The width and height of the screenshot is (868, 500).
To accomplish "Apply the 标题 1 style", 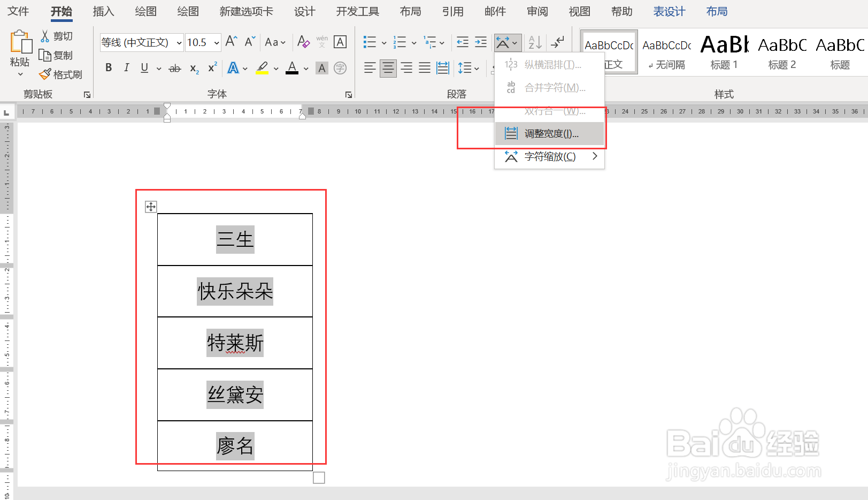I will tap(724, 52).
